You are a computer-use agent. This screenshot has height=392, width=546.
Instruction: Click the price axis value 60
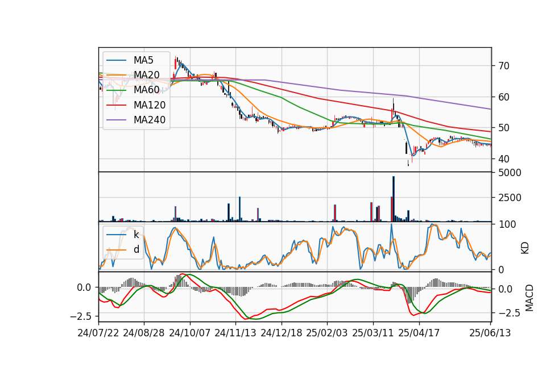click(x=503, y=97)
